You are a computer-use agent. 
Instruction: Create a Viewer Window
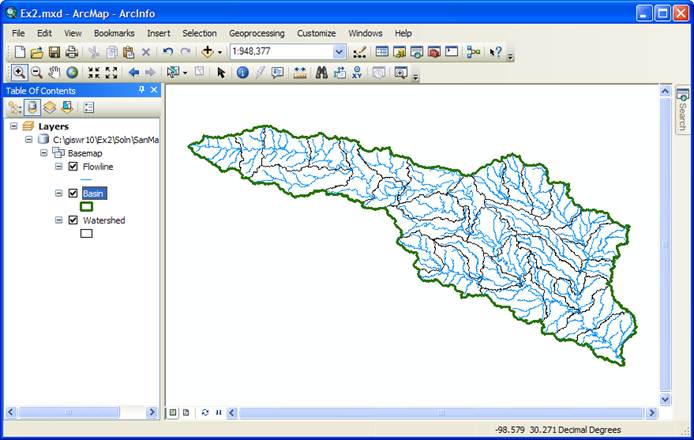pos(401,72)
